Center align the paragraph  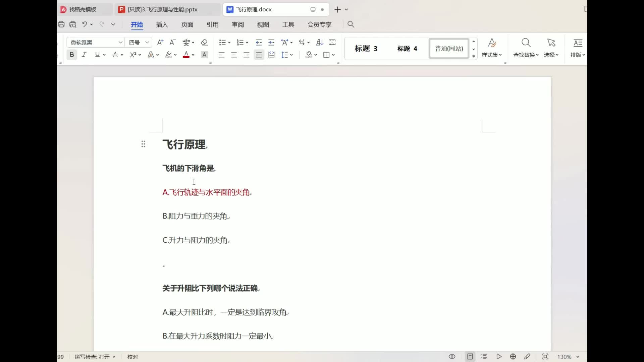coord(234,55)
